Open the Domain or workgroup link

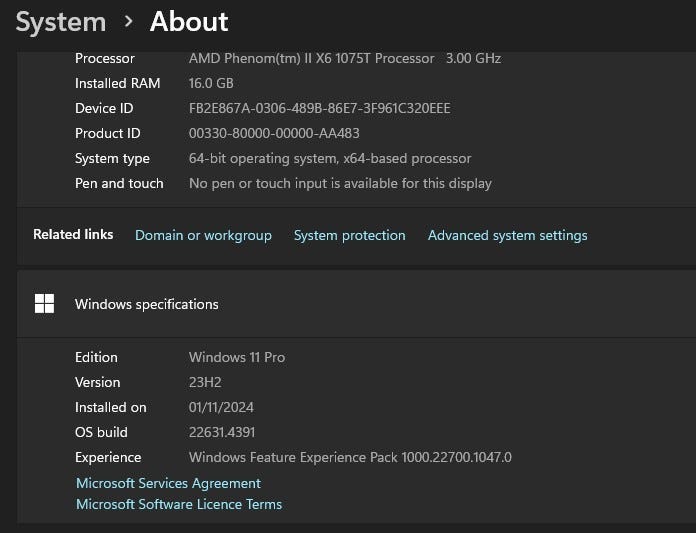203,235
